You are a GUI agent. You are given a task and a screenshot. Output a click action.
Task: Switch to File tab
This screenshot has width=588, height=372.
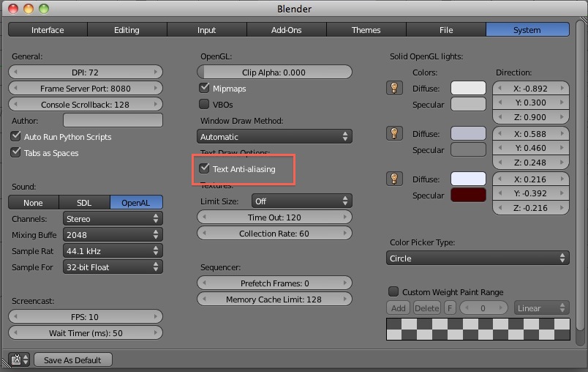[446, 29]
